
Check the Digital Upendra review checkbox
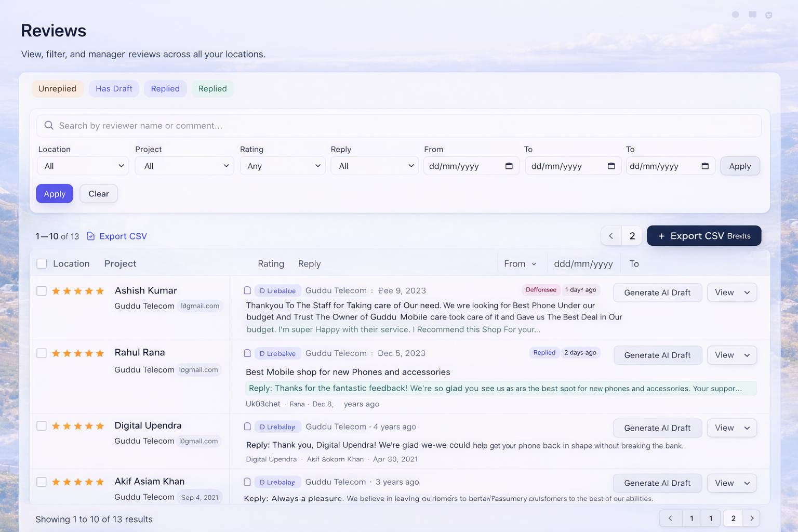coord(42,426)
